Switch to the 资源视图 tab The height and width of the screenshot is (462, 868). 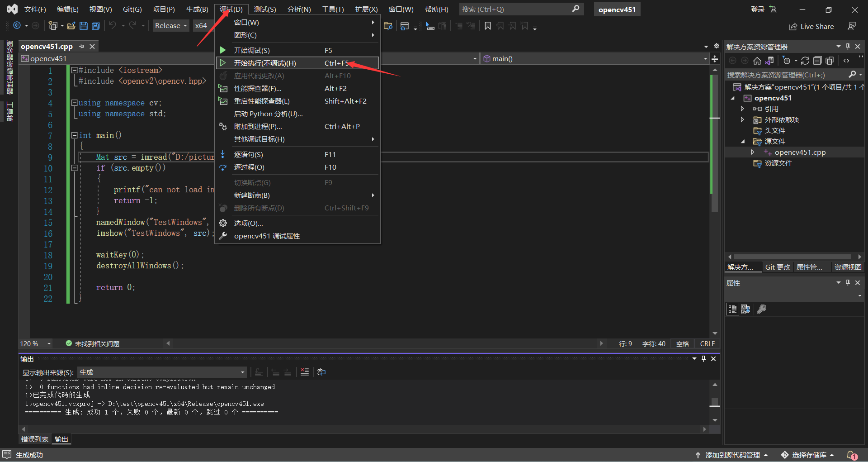tap(848, 267)
